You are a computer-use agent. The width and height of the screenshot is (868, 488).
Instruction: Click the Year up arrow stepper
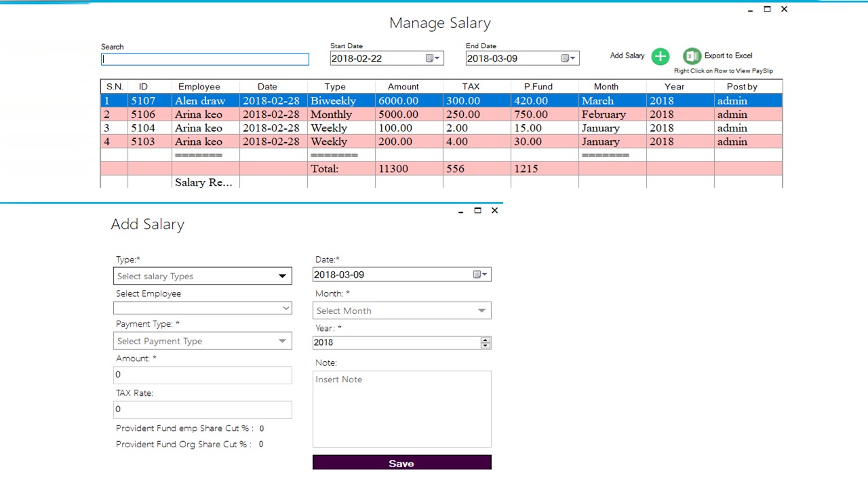pos(485,340)
